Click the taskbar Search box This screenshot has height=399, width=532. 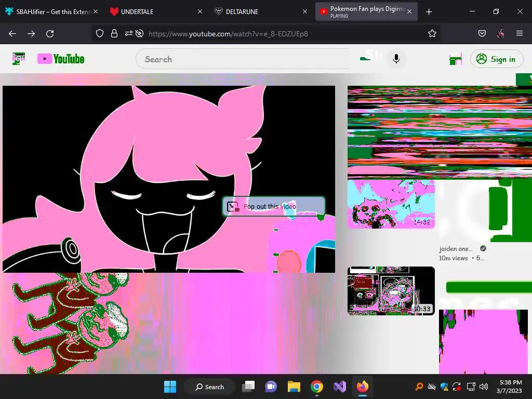pyautogui.click(x=209, y=387)
